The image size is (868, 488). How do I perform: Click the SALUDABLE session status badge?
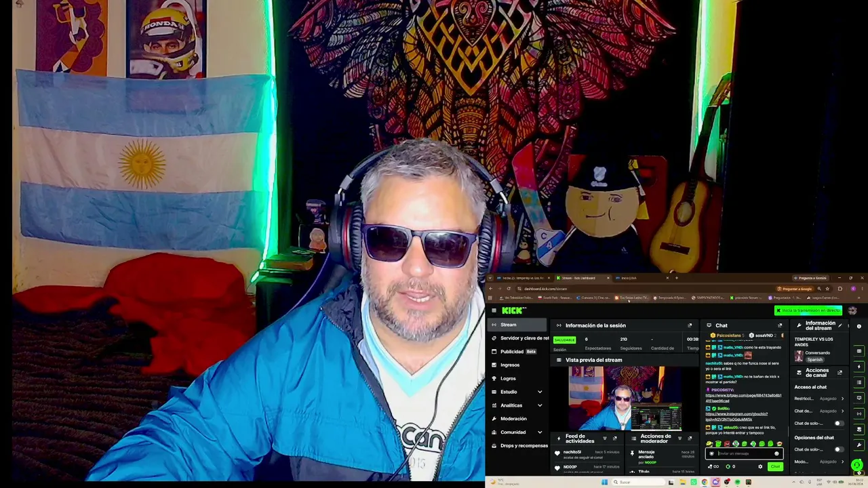pyautogui.click(x=564, y=340)
